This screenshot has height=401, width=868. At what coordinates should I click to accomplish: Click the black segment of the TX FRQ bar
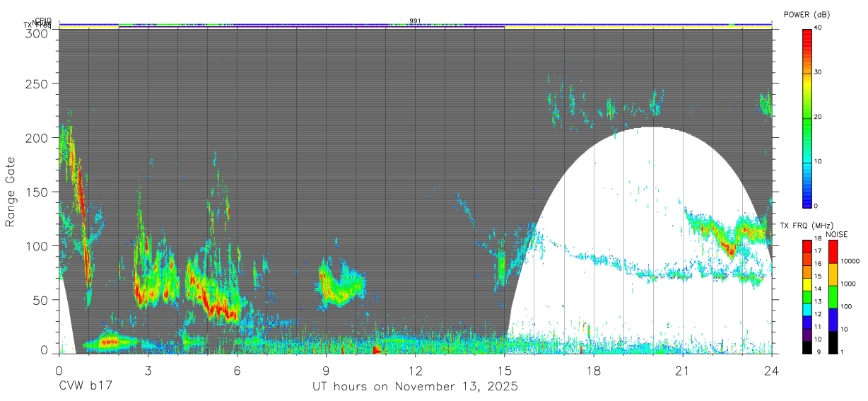point(807,346)
